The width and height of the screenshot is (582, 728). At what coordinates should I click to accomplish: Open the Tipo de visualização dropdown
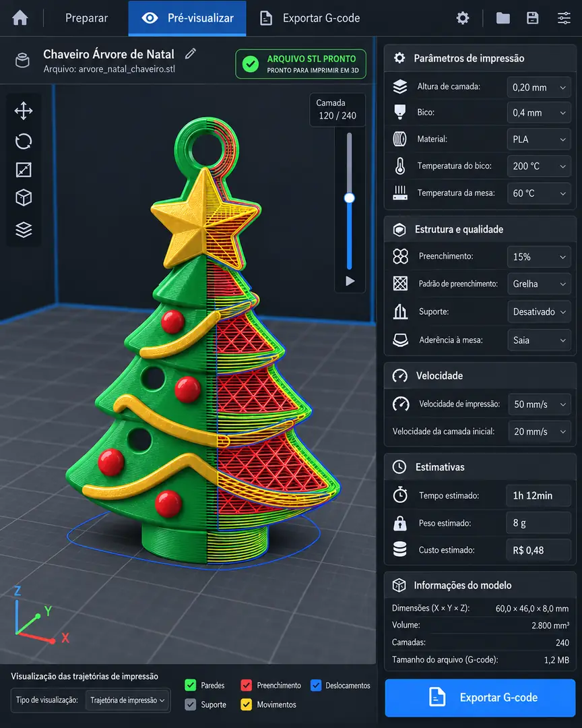[127, 700]
